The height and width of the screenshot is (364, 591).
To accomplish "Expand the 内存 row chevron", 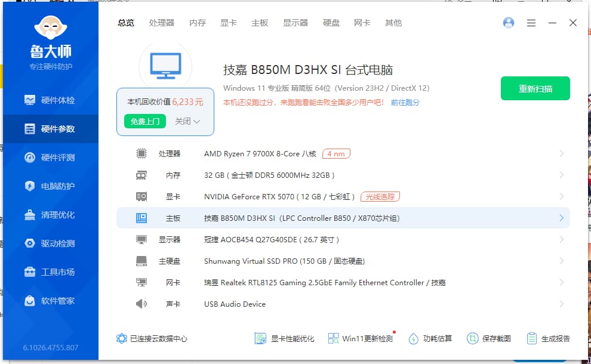I will 562,175.
